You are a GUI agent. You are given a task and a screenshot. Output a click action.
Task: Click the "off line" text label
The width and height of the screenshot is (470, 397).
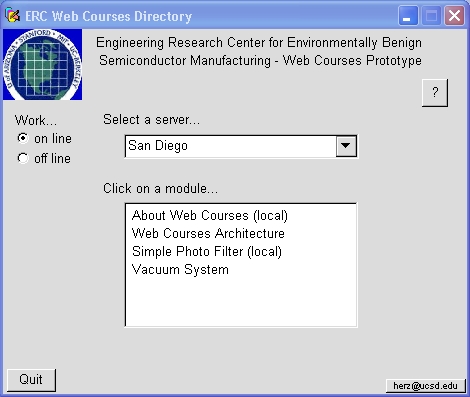pos(52,158)
